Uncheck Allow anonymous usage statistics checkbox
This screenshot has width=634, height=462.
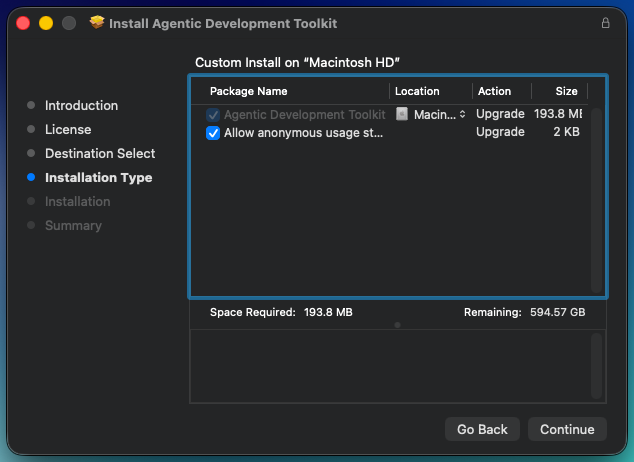click(213, 133)
